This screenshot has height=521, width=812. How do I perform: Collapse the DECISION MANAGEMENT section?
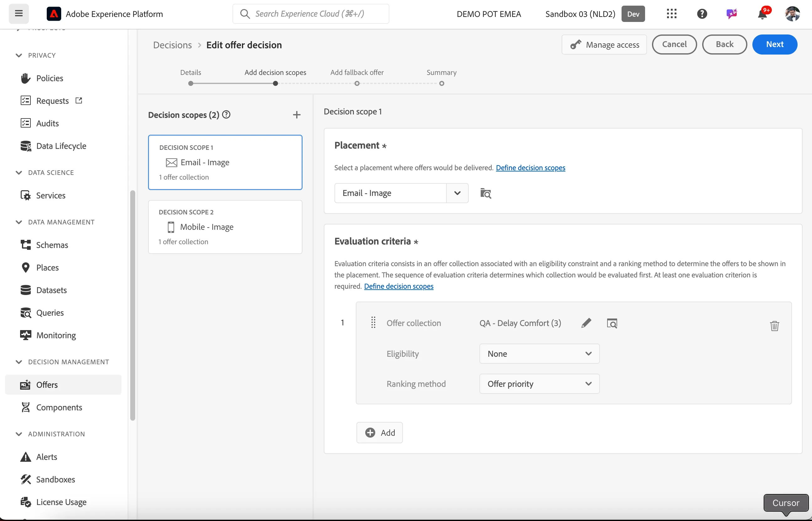point(19,362)
